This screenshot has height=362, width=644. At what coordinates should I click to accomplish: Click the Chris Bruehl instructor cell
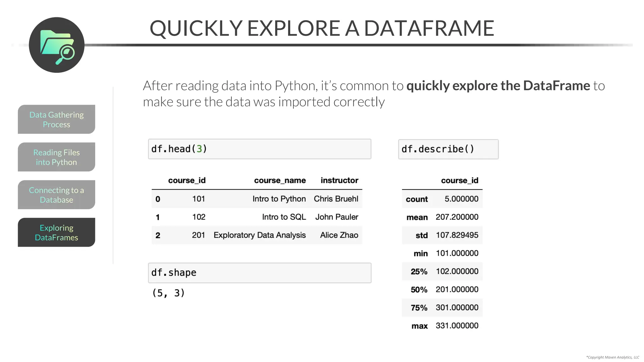336,199
